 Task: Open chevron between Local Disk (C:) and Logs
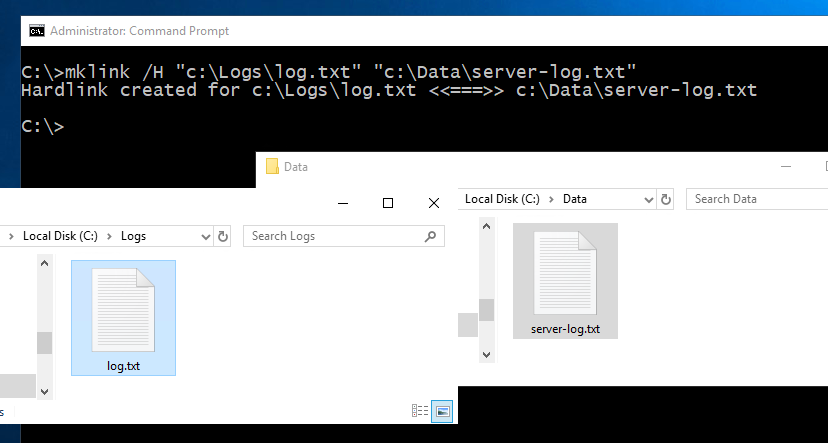tap(111, 237)
